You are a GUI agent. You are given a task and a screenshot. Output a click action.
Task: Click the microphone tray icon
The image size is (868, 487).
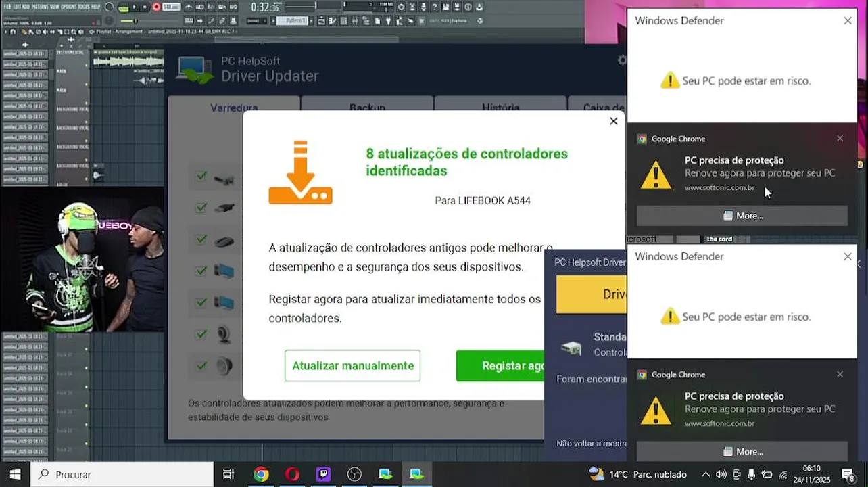pyautogui.click(x=751, y=474)
